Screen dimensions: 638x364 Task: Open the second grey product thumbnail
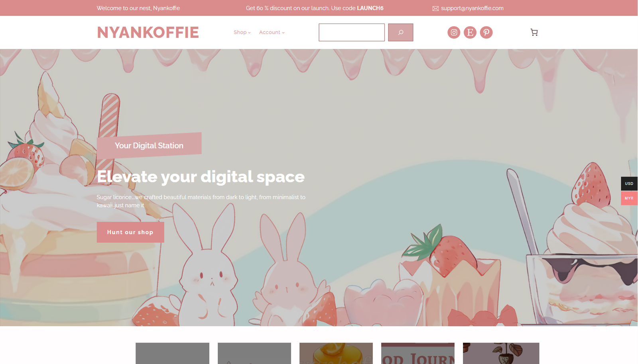click(254, 353)
